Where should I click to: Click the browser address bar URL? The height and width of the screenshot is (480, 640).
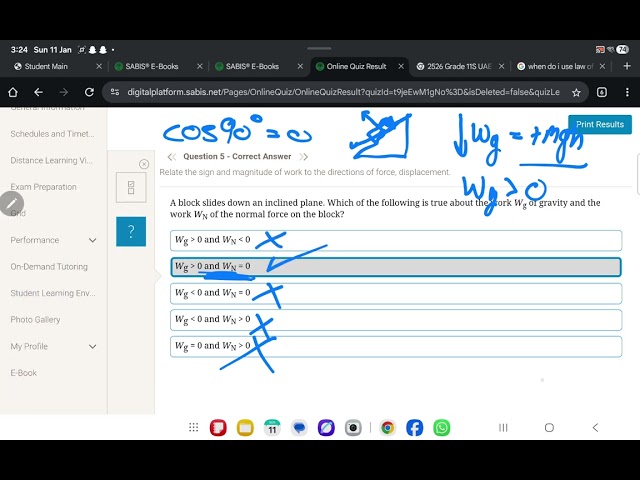(x=340, y=92)
